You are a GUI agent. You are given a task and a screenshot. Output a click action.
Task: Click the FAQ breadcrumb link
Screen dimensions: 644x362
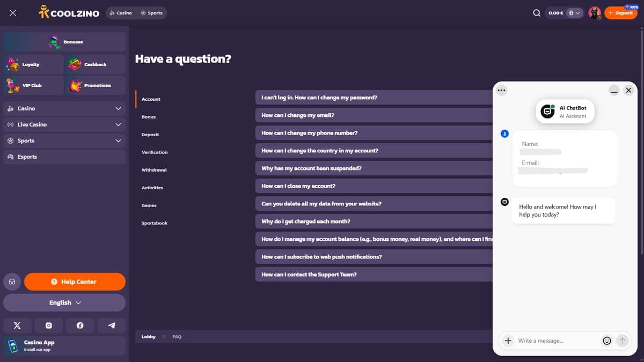tap(177, 337)
